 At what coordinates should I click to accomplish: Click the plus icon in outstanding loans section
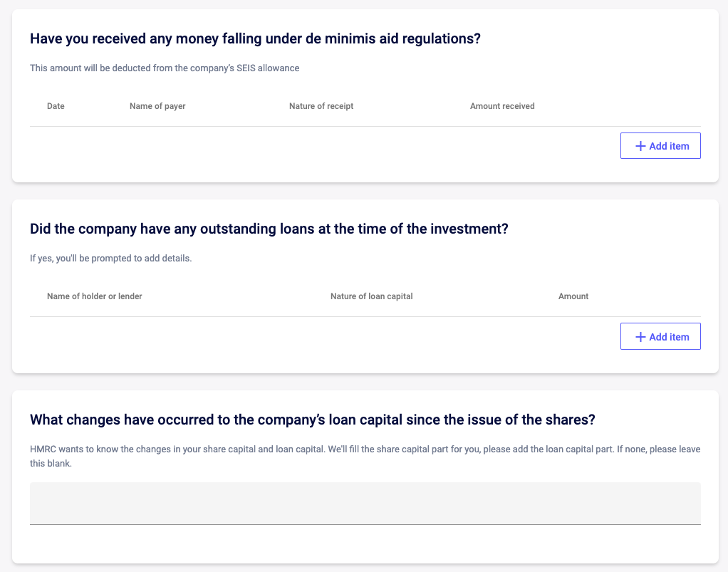(640, 337)
